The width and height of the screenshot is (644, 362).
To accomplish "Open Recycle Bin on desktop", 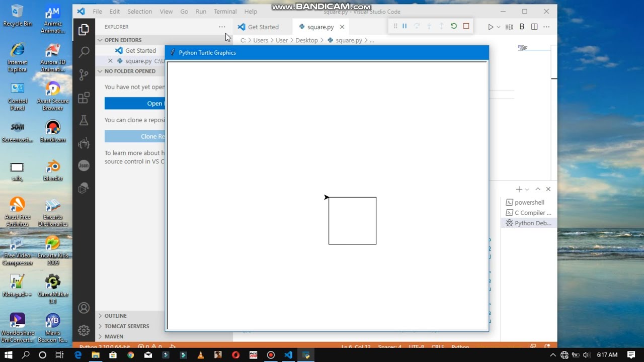I will (17, 16).
